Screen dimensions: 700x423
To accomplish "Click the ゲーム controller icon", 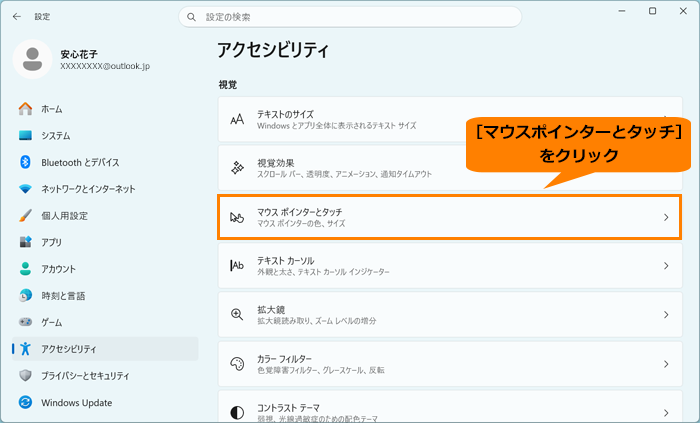I will (x=25, y=322).
